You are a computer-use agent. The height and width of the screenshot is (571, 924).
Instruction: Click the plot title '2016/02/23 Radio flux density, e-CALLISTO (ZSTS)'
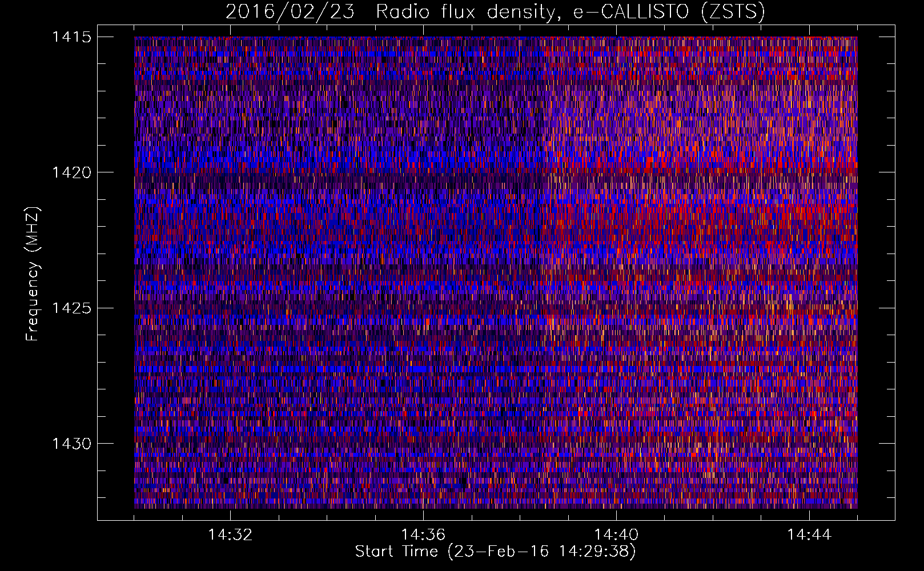pos(495,11)
